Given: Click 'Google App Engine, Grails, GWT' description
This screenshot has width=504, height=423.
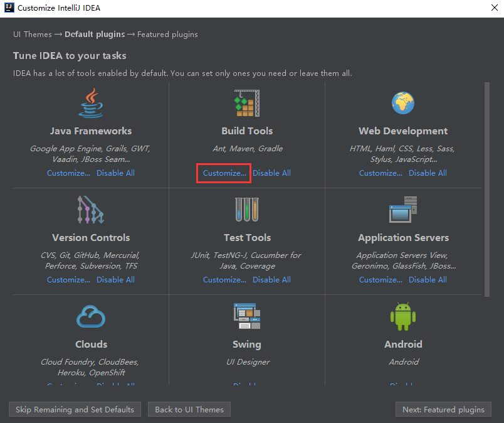Looking at the screenshot, I should click(90, 154).
